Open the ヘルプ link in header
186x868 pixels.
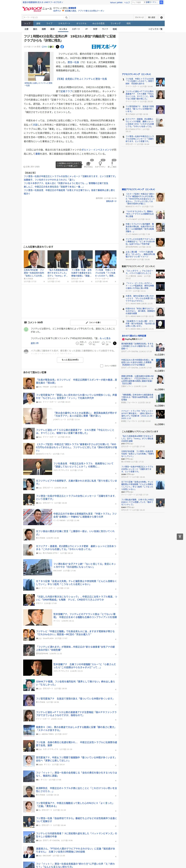coord(127,2)
